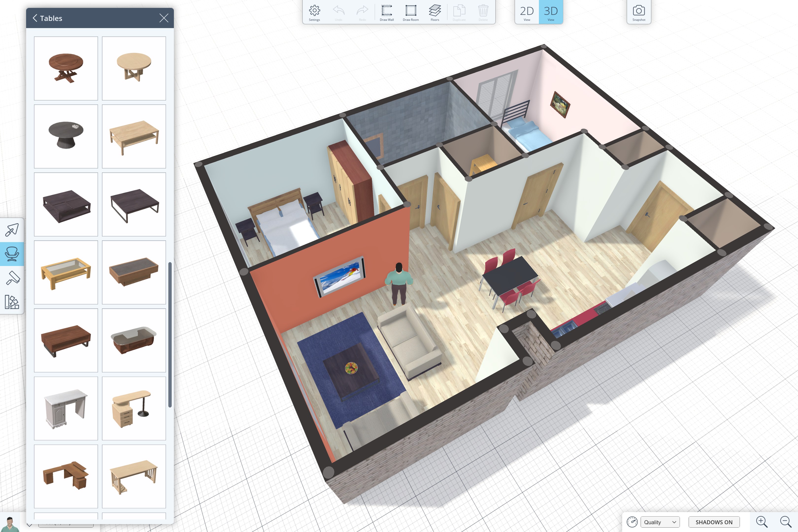
Task: Pick the brown L-shaped corner desk
Action: (x=66, y=476)
